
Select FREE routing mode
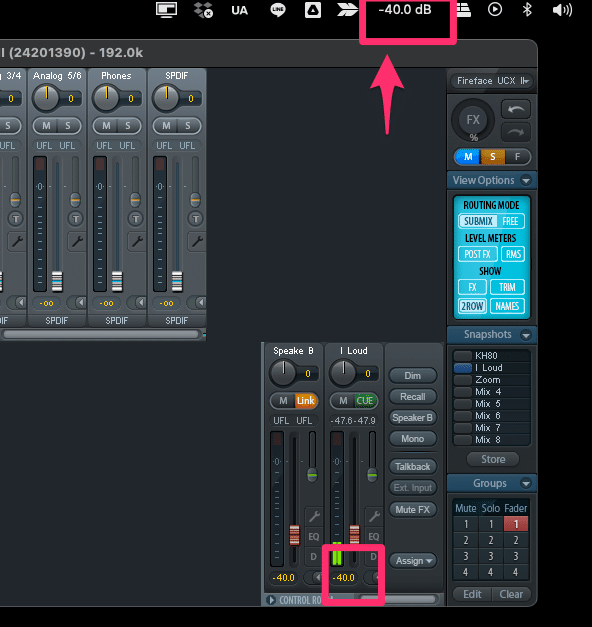510,221
